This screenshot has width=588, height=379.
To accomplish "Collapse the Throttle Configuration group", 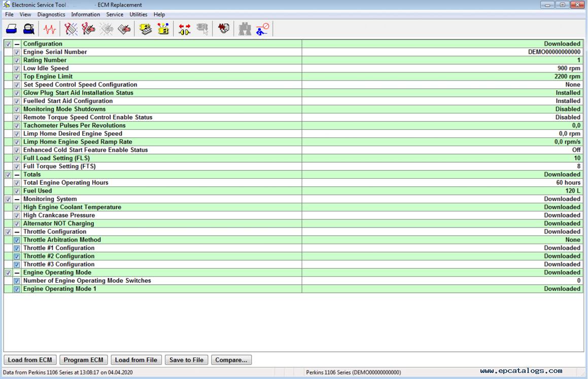I will 17,232.
